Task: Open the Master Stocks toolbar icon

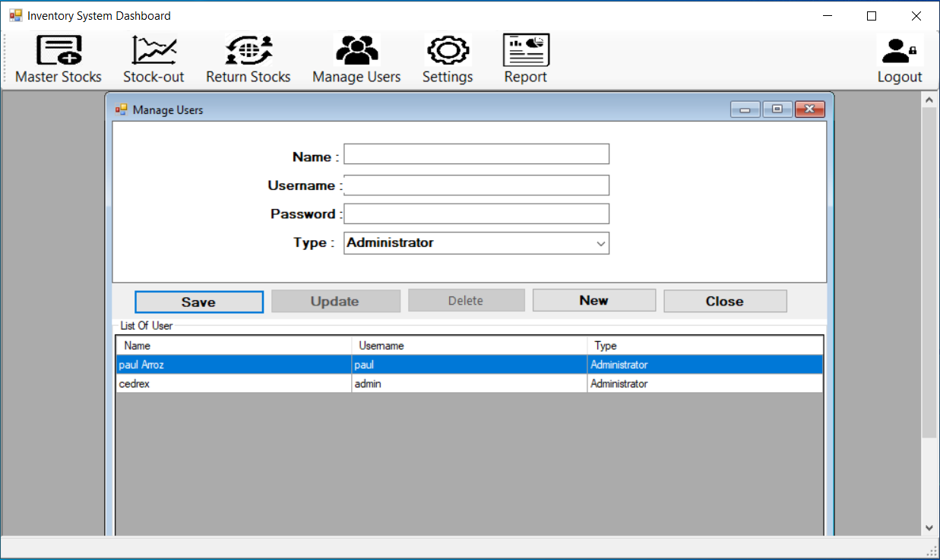Action: [59, 51]
